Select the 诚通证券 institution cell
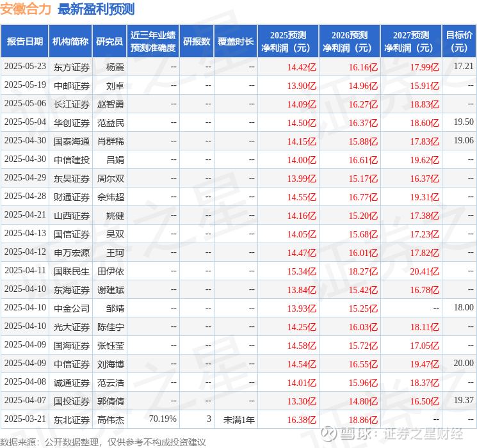The image size is (477, 448). (72, 383)
